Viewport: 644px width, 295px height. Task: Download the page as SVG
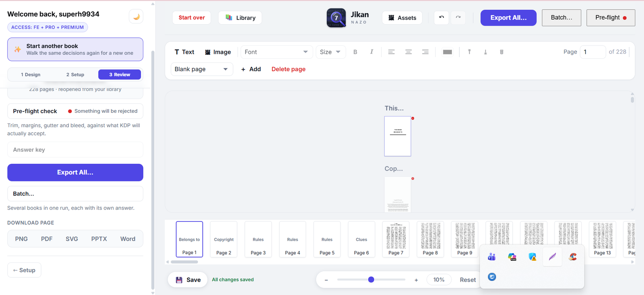[72, 239]
